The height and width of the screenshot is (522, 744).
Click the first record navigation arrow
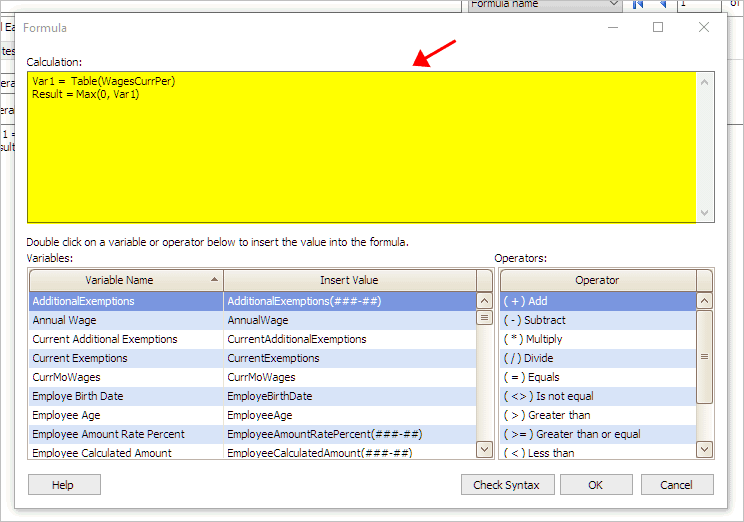tap(638, 5)
